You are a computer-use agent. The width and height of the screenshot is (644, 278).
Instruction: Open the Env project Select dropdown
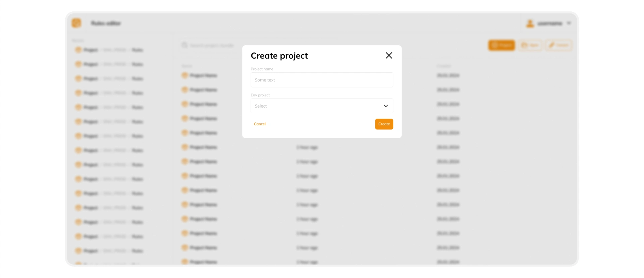click(315, 106)
